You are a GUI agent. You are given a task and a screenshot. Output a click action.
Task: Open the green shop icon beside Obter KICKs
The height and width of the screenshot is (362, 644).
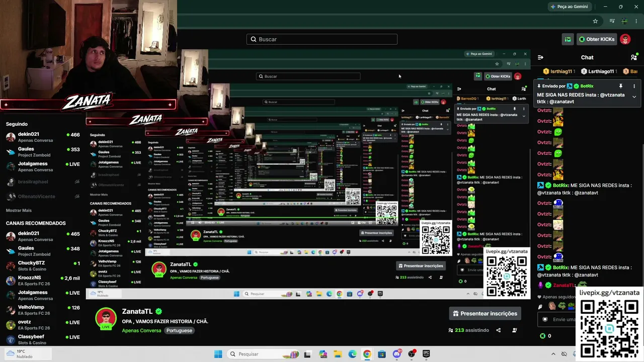point(568,39)
